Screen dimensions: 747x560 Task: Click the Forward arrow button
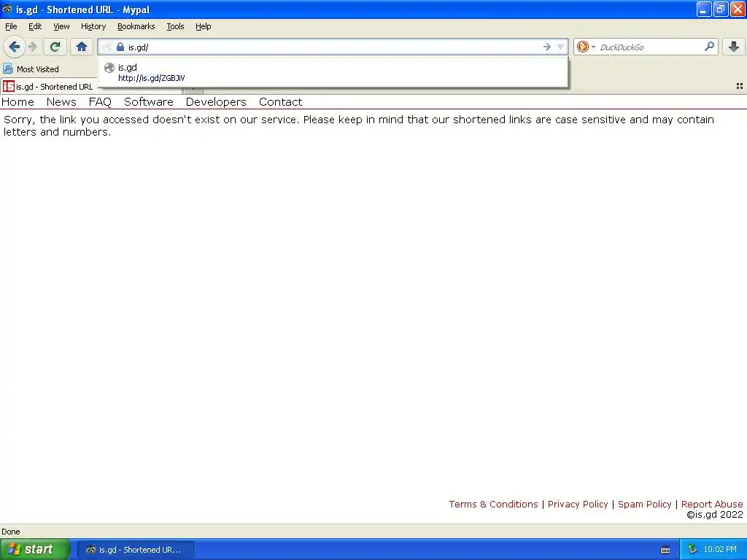click(32, 47)
